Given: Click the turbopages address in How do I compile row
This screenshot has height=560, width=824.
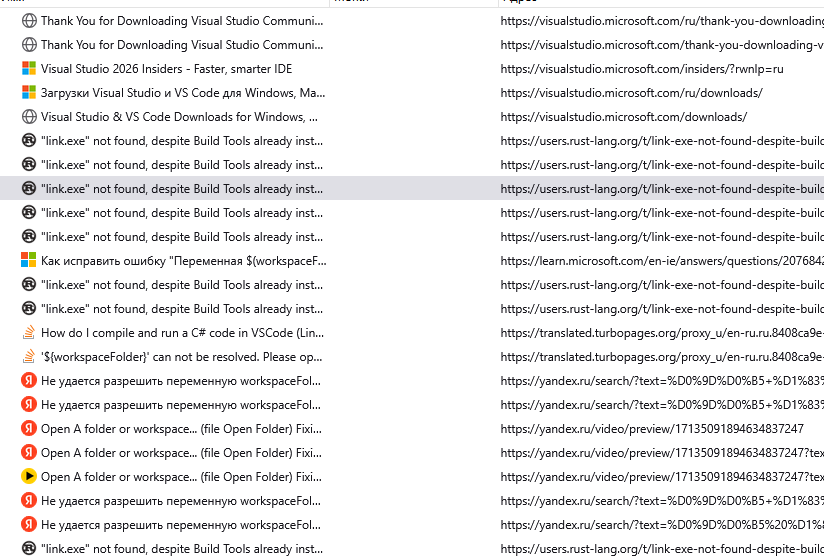Looking at the screenshot, I should pos(662,333).
